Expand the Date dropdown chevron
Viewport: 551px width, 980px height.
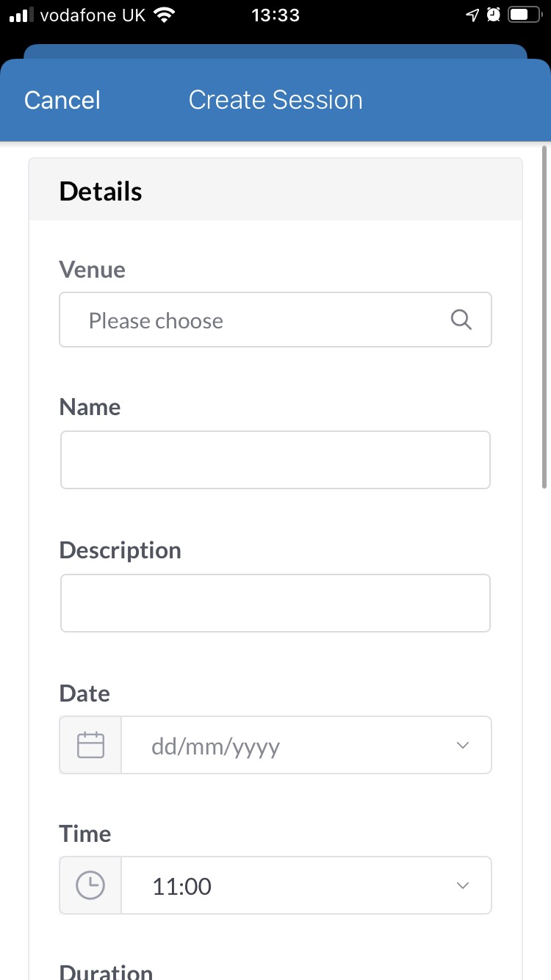click(x=462, y=745)
